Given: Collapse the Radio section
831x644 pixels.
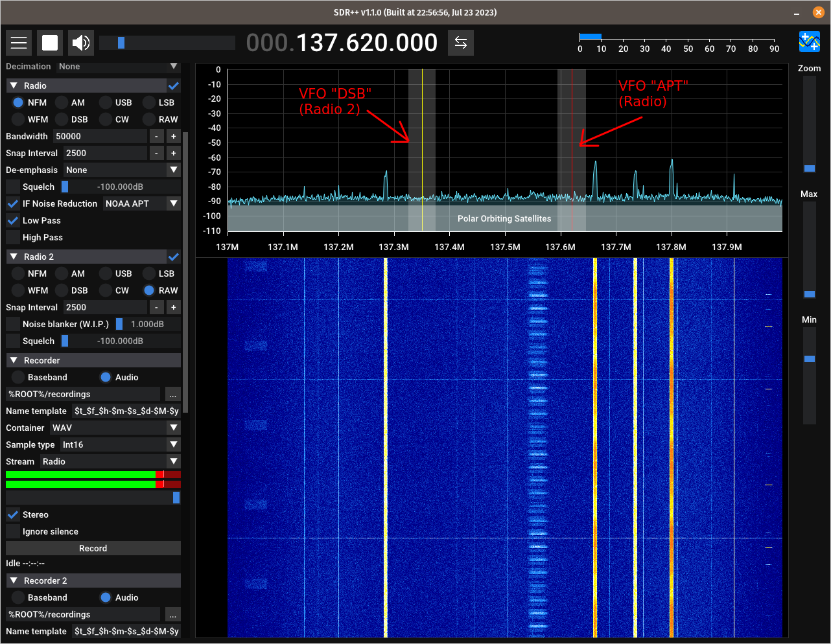Looking at the screenshot, I should point(14,86).
